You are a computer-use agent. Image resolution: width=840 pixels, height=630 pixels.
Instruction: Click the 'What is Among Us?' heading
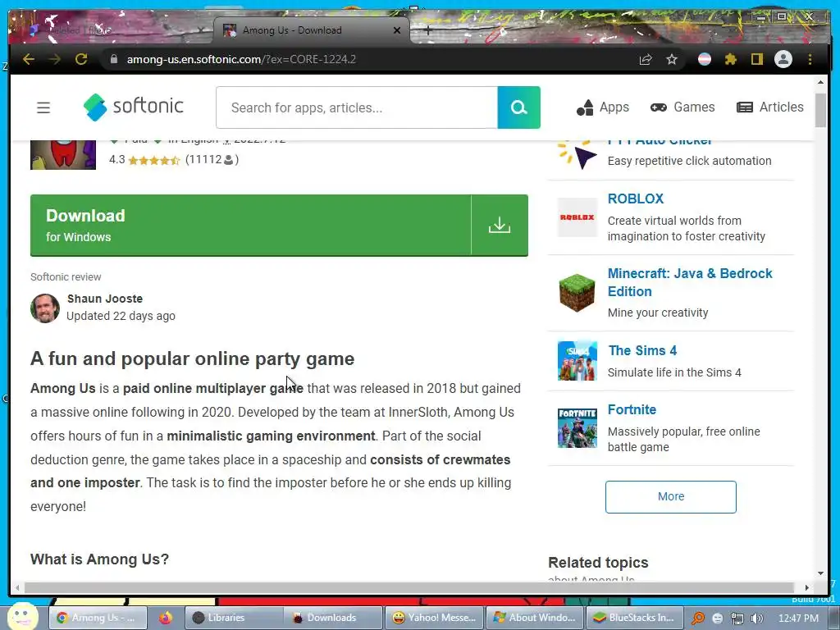(x=99, y=559)
